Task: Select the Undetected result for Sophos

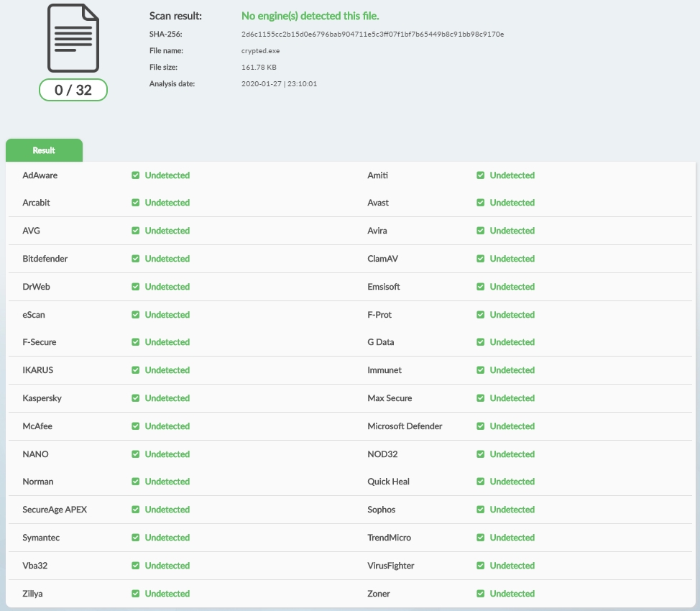Action: (512, 510)
